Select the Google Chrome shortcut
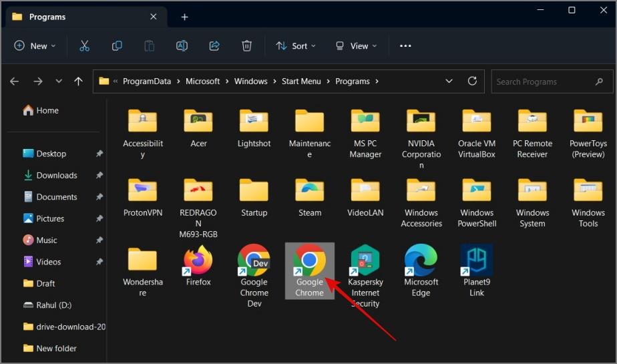Viewport: 617px width, 364px height. point(310,270)
